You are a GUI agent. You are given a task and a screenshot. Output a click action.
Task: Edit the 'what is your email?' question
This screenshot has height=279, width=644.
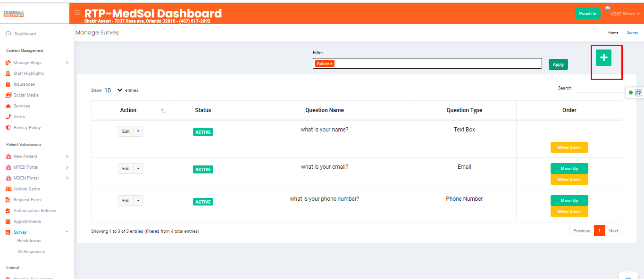126,169
